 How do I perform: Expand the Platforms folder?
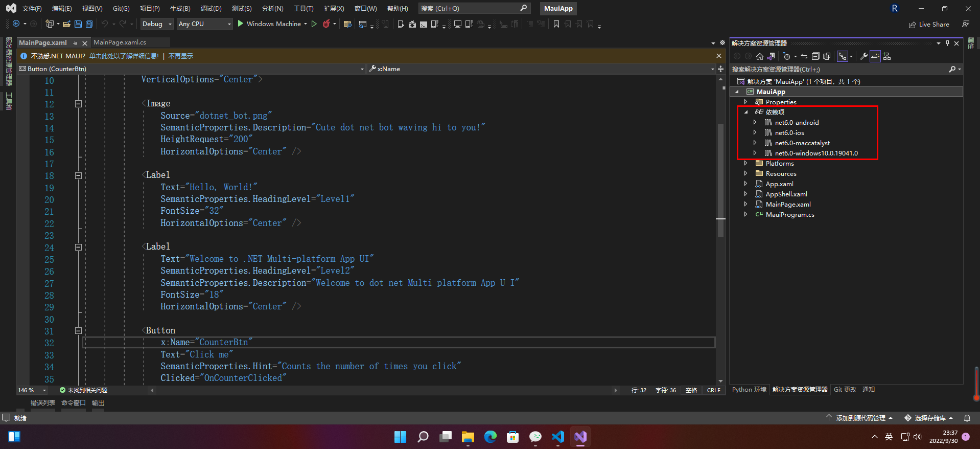click(746, 163)
